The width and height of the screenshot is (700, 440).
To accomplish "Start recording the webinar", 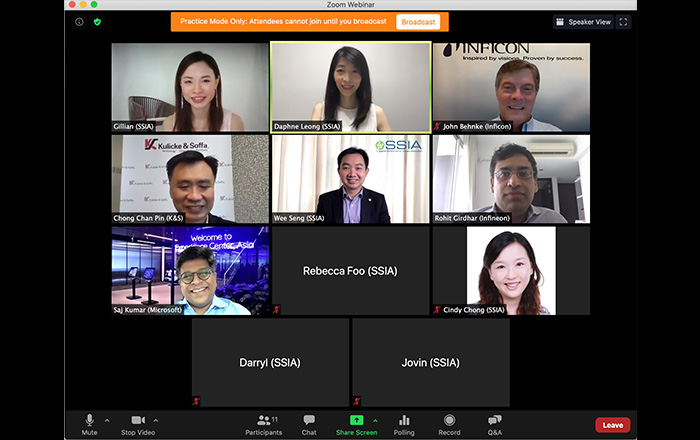I will click(449, 421).
